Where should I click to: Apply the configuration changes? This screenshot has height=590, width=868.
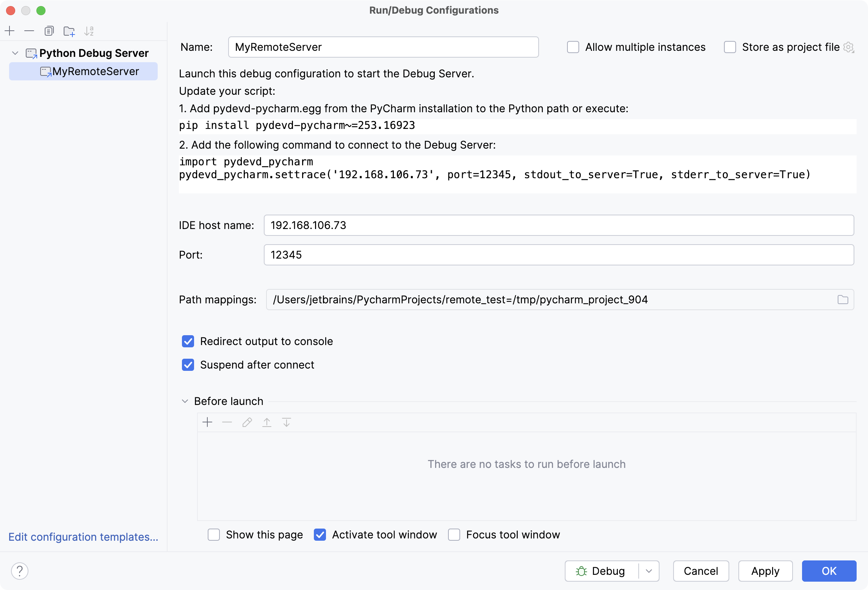[x=765, y=571]
